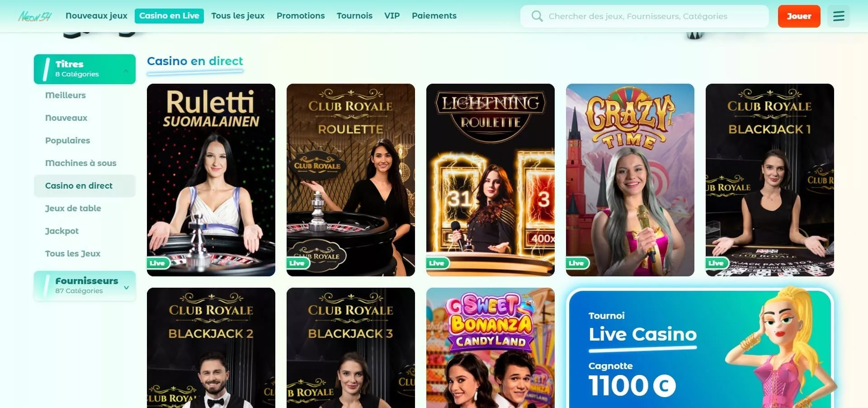The height and width of the screenshot is (408, 868).
Task: Open the hamburger menu icon
Action: 839,16
